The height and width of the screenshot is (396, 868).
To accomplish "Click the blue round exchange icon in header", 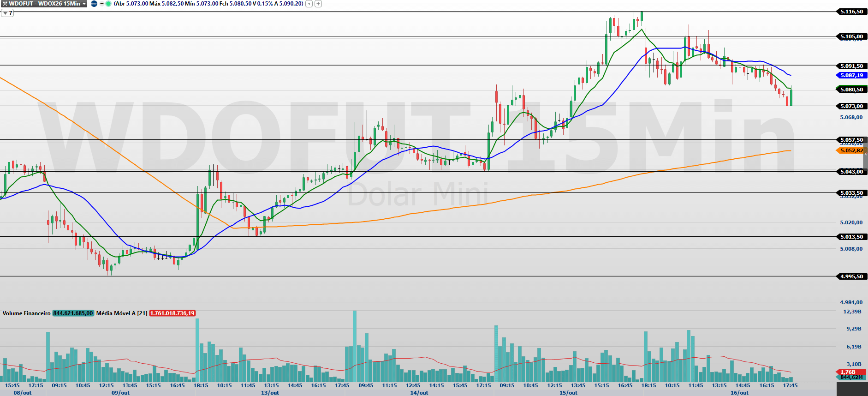I will 94,4.
